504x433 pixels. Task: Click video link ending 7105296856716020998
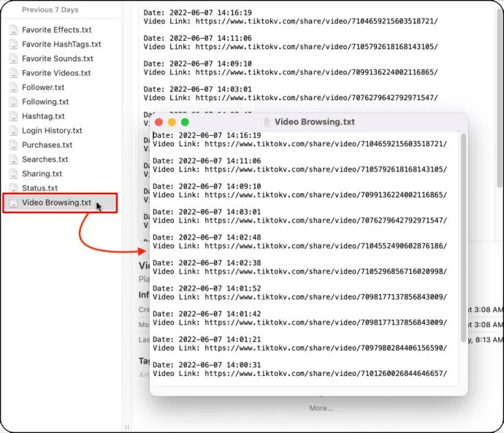click(x=326, y=272)
